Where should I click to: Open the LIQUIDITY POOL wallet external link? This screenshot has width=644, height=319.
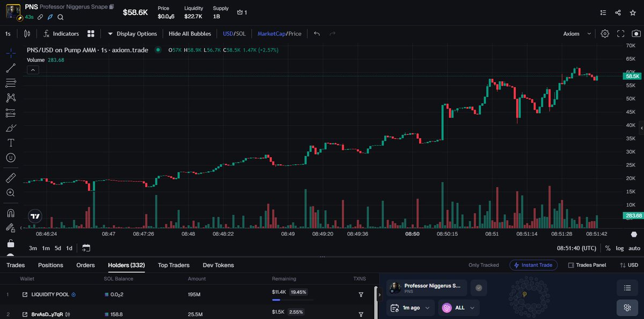(25, 294)
